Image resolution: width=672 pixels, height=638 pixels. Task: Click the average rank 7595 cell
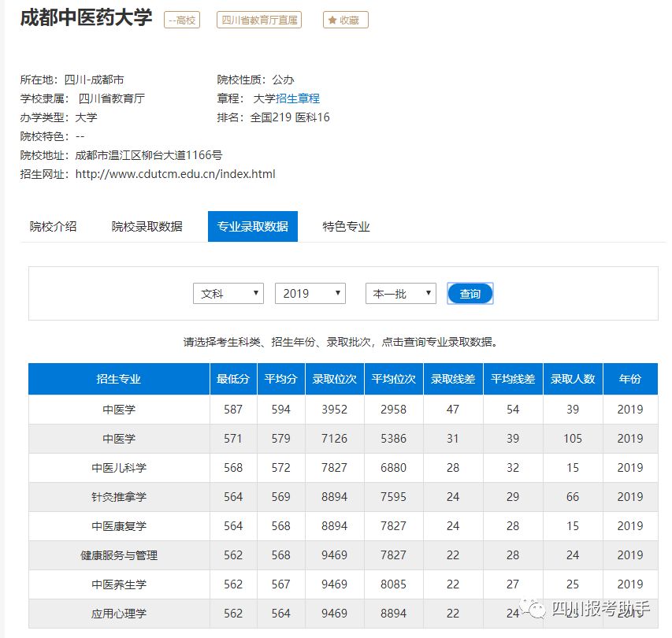(393, 497)
